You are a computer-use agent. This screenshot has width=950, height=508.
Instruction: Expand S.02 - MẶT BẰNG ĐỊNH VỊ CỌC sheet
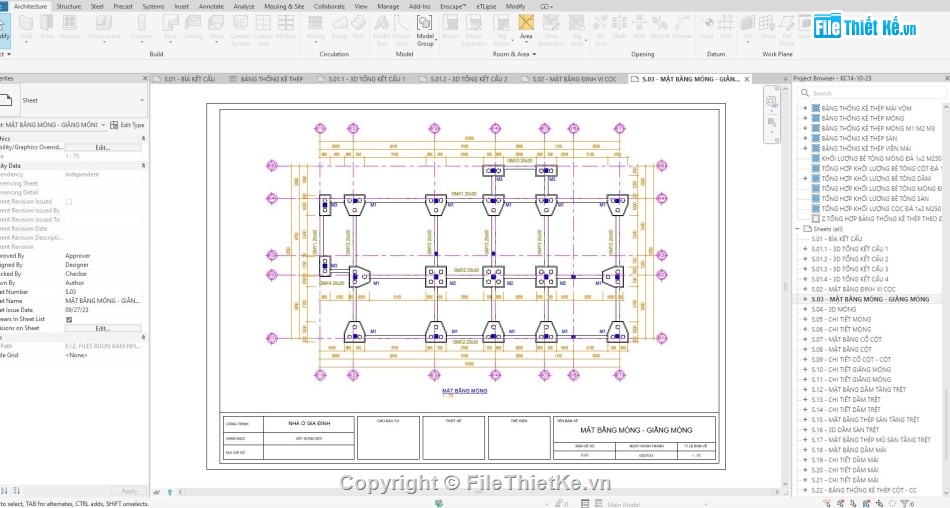(805, 289)
